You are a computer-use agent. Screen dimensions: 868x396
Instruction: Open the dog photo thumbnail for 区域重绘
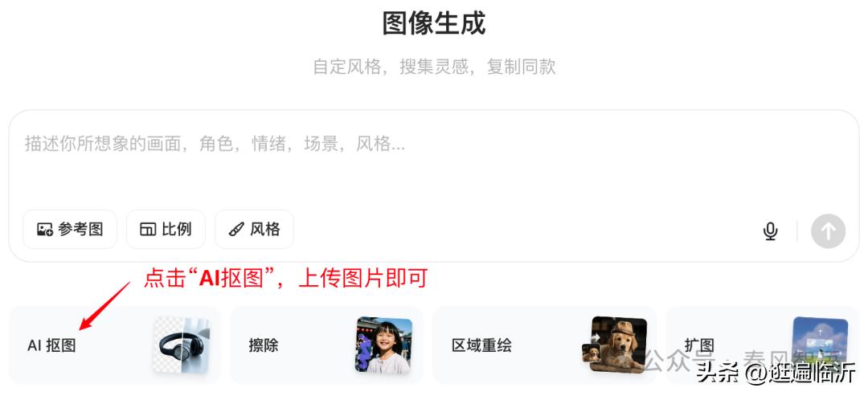[618, 344]
